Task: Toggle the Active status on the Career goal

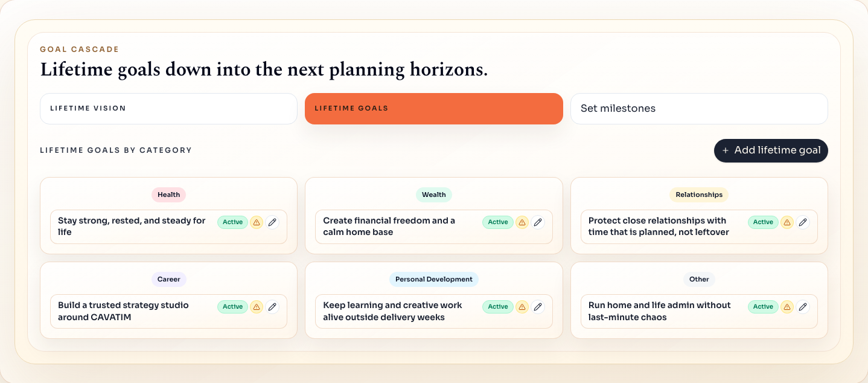Action: pos(232,307)
